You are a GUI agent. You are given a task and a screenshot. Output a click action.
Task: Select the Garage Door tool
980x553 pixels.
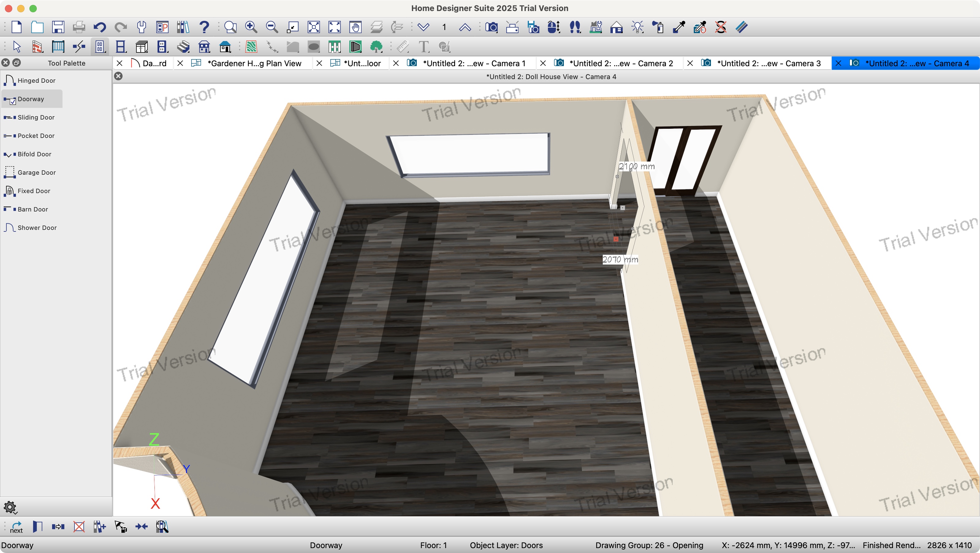coord(36,172)
